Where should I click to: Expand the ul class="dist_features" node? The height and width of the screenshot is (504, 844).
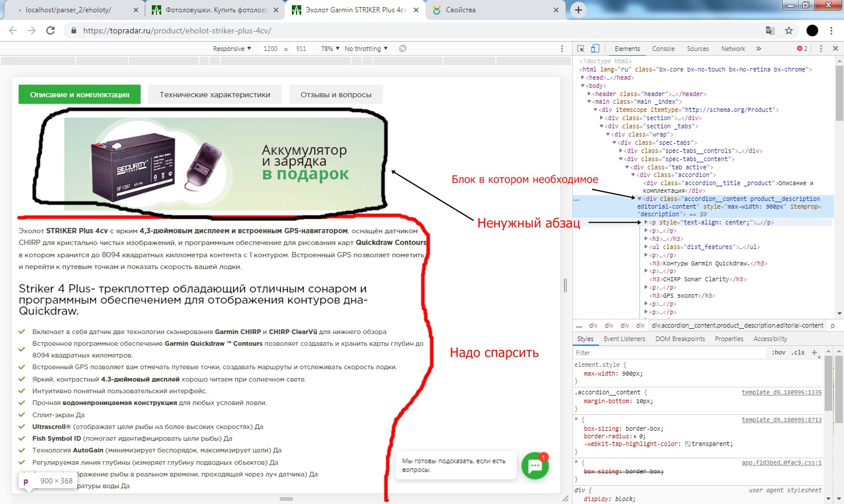646,247
